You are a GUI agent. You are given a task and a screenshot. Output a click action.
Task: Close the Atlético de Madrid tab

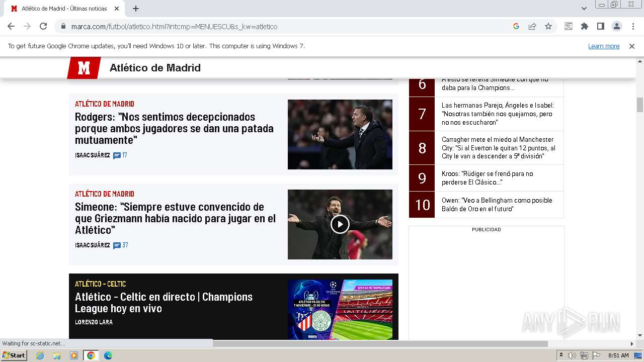coord(117,9)
